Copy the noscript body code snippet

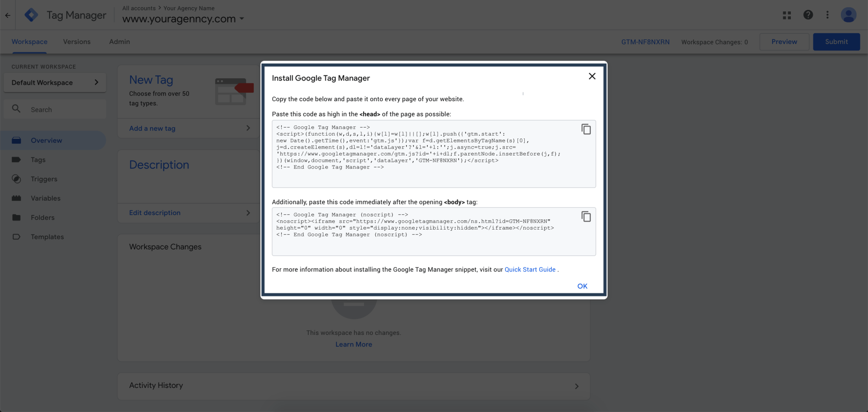coord(586,216)
